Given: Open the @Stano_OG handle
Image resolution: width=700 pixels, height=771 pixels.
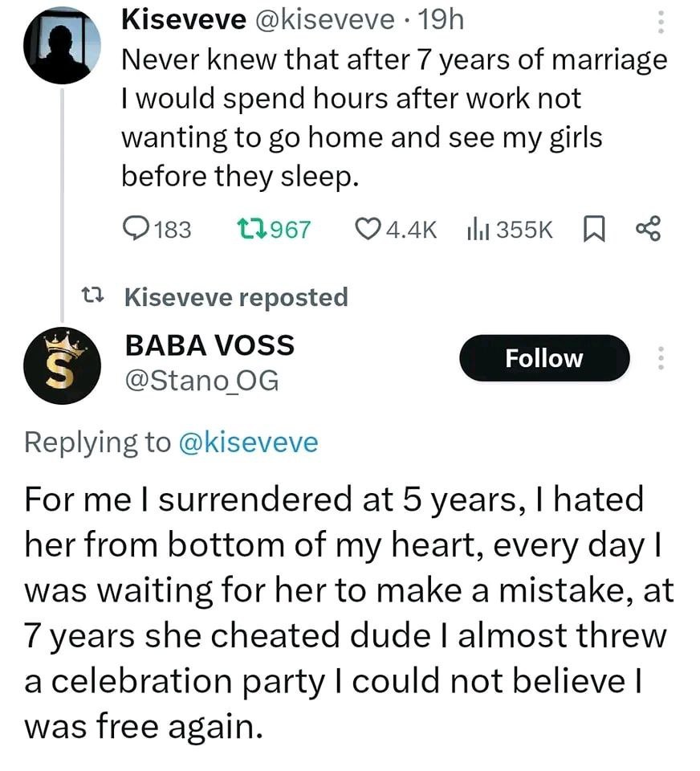Looking at the screenshot, I should 201,380.
